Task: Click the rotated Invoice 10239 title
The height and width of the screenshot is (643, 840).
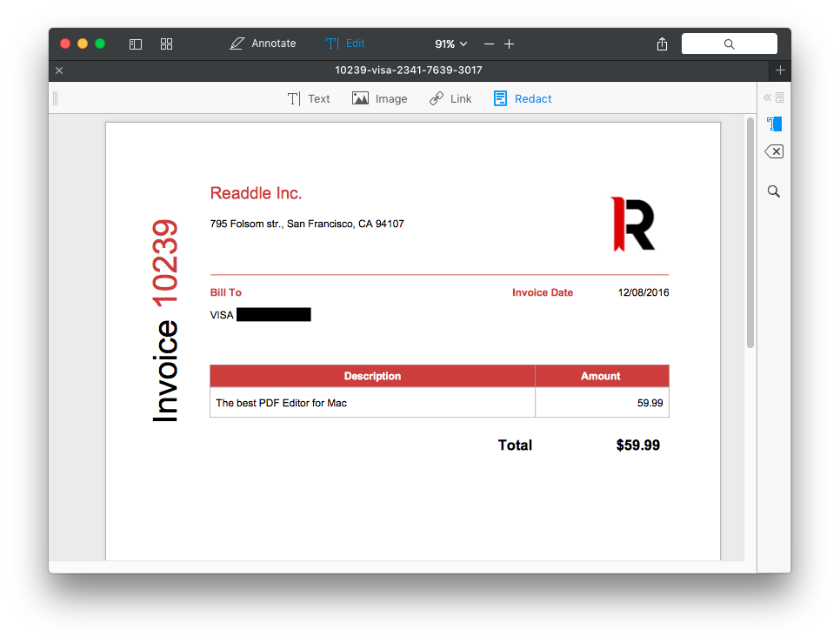Action: pyautogui.click(x=164, y=320)
